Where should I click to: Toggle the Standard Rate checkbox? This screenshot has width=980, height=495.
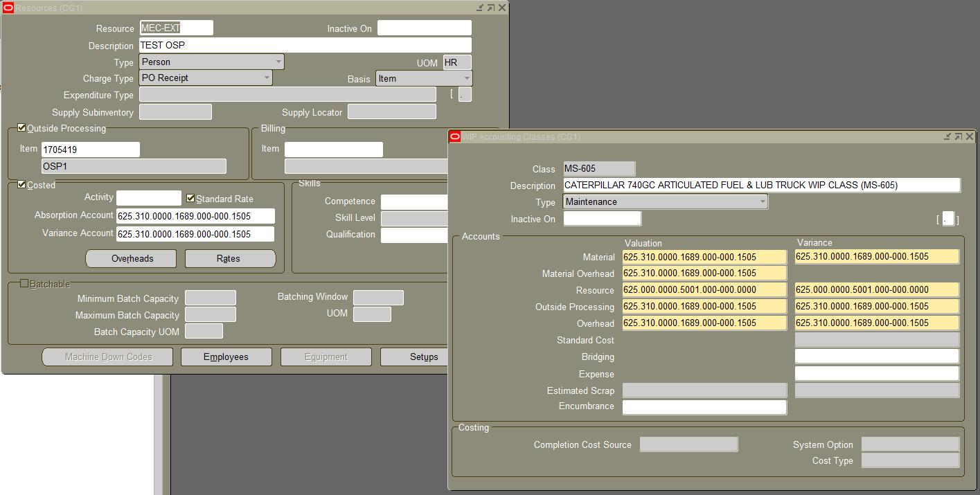pyautogui.click(x=190, y=199)
